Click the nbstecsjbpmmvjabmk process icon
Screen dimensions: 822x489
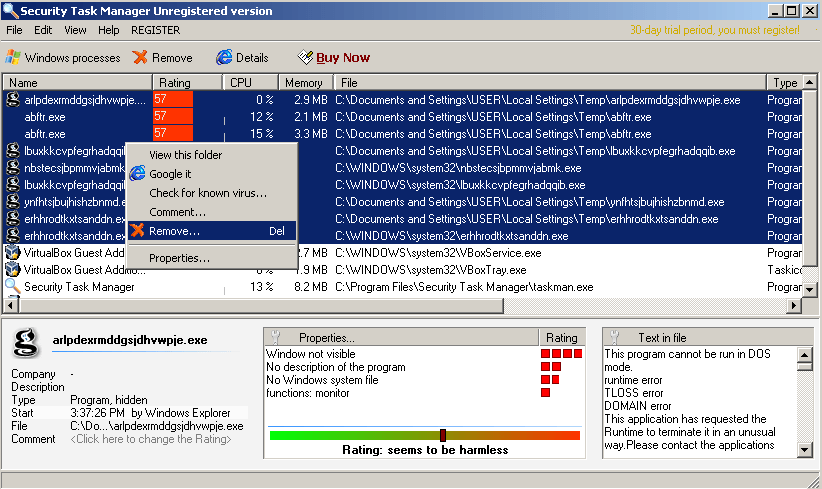click(x=13, y=168)
